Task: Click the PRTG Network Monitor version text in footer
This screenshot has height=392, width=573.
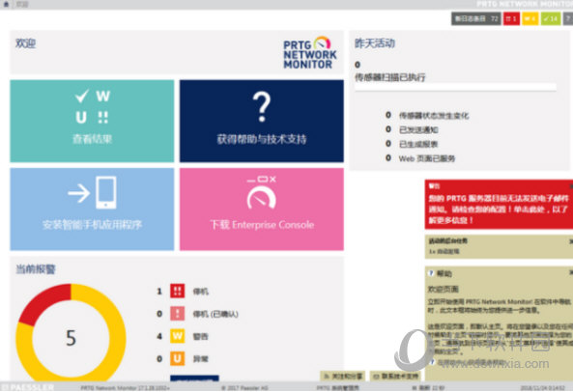Action: click(125, 387)
